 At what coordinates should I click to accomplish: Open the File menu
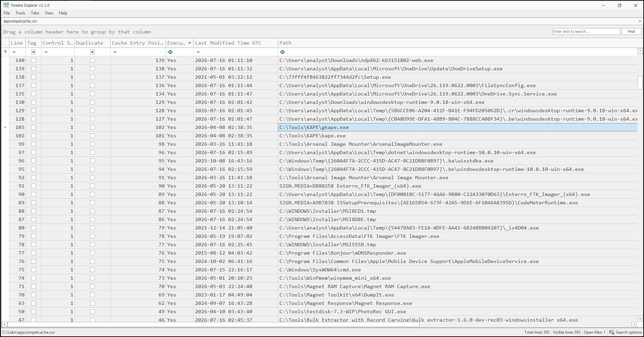[x=7, y=13]
